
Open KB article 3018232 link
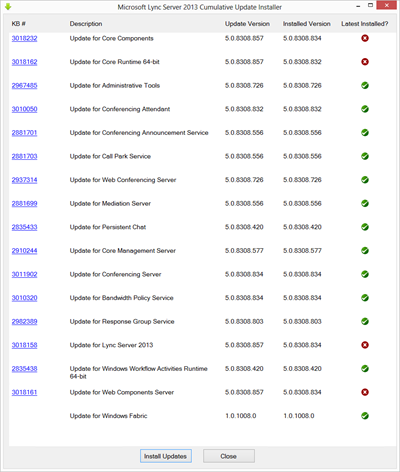click(x=24, y=38)
